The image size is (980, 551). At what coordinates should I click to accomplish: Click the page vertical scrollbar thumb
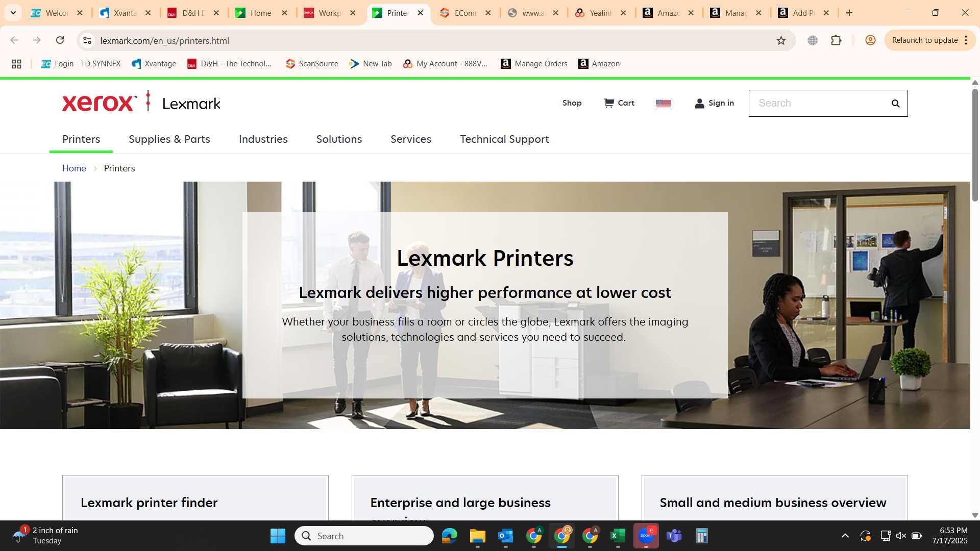[975, 145]
